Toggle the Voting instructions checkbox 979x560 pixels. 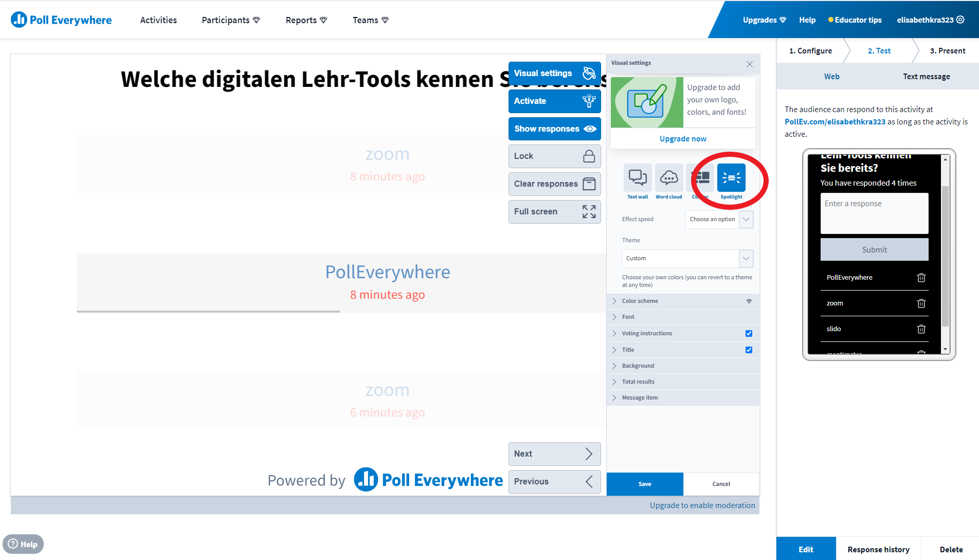(749, 333)
